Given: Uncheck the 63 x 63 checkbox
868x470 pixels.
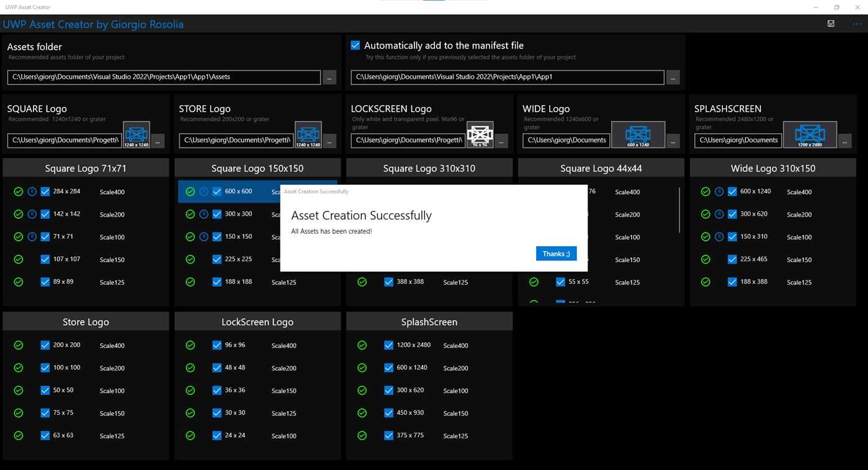Looking at the screenshot, I should click(x=45, y=435).
